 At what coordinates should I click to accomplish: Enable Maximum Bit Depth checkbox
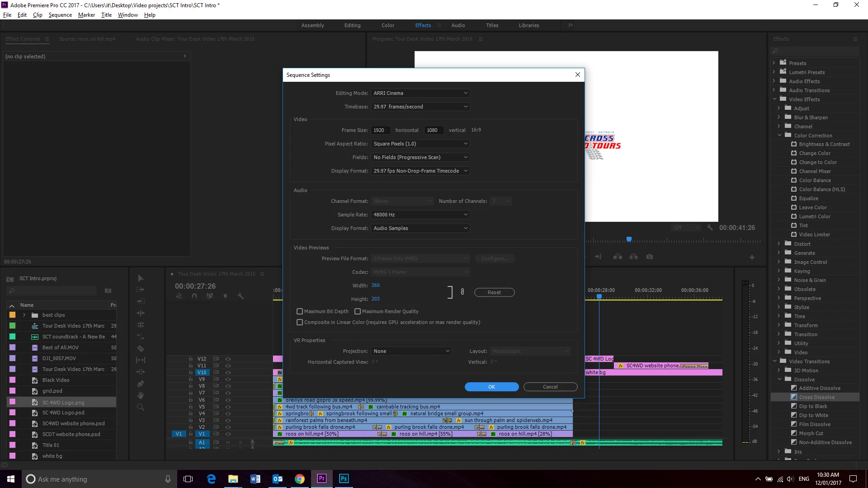[x=300, y=311]
